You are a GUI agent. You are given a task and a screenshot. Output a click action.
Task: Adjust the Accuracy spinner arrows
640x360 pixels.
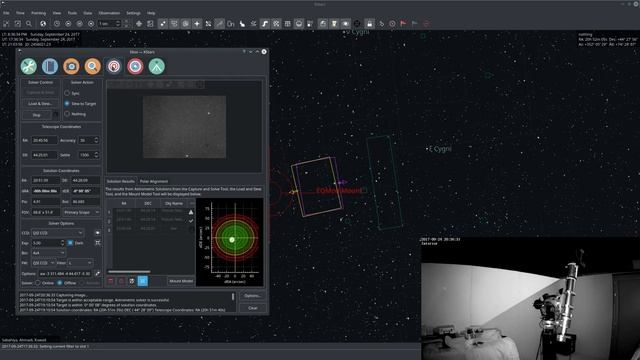click(x=96, y=140)
